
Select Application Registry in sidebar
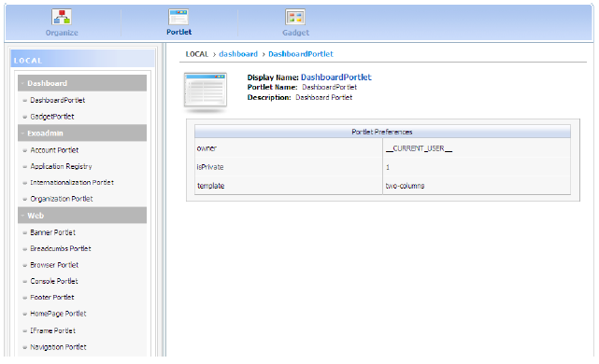pos(61,166)
